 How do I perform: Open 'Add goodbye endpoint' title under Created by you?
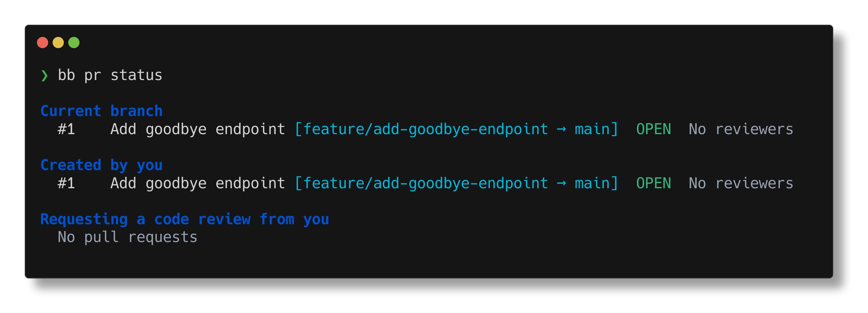pyautogui.click(x=198, y=184)
